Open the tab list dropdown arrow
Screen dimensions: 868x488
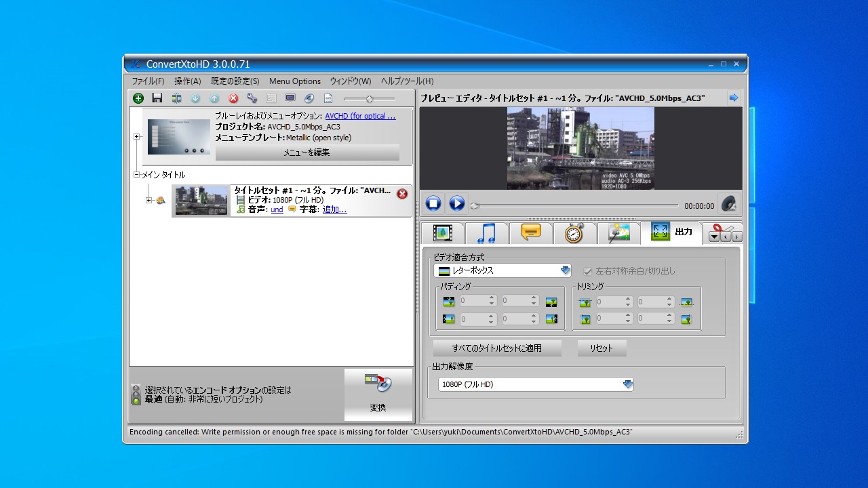click(714, 237)
